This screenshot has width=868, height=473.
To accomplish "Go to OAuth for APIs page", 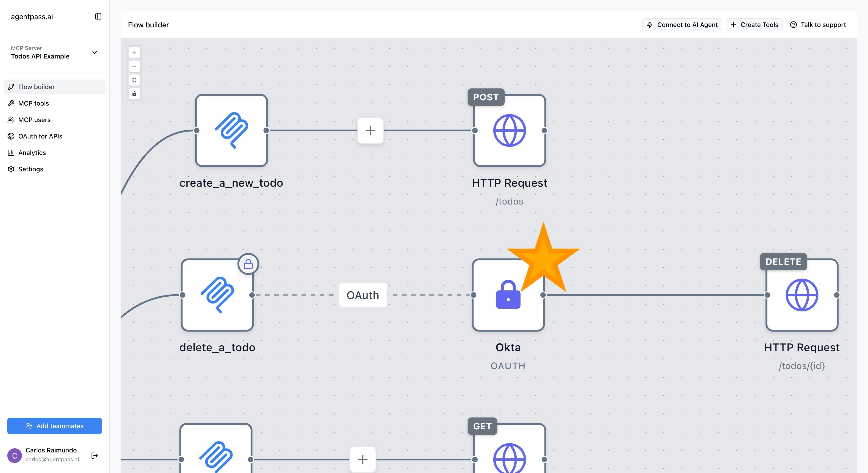I will click(x=40, y=136).
